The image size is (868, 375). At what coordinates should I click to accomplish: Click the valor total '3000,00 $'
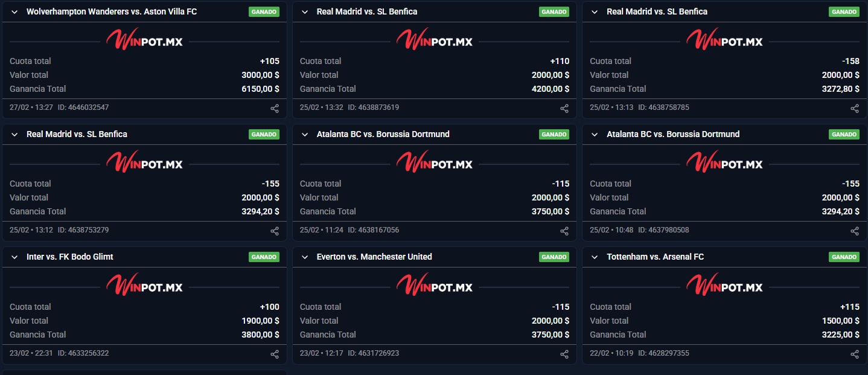click(x=260, y=75)
